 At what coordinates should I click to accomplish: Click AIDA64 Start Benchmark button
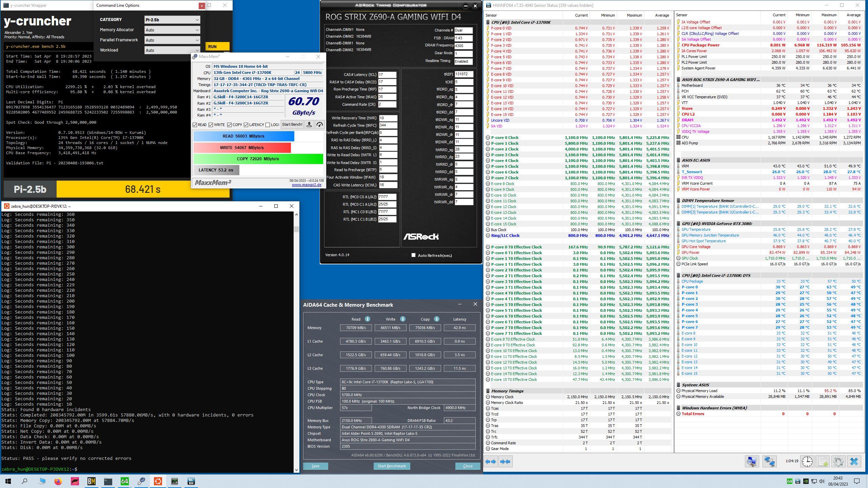point(392,466)
